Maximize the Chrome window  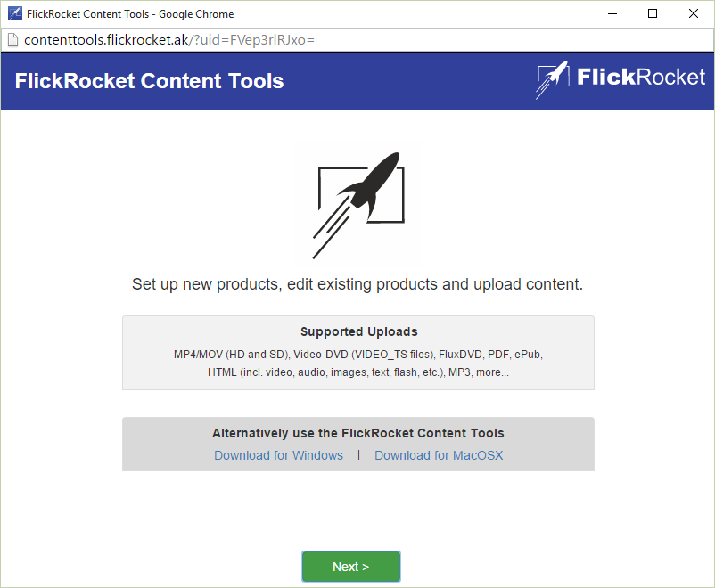[653, 13]
